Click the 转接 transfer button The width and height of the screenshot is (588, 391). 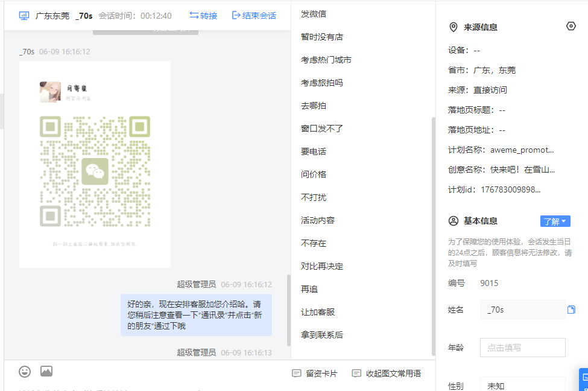pos(203,15)
